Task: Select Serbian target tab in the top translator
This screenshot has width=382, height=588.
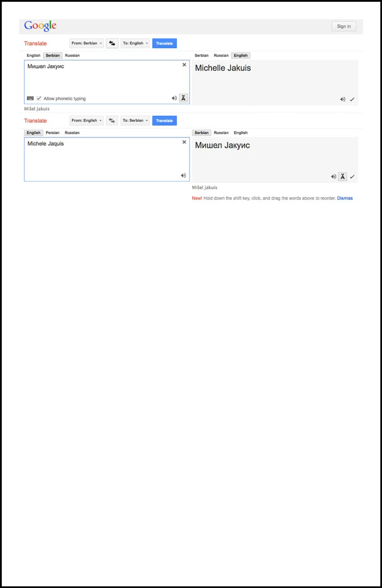Action: [x=201, y=55]
